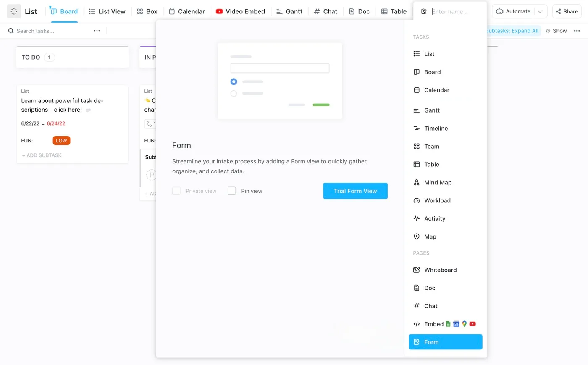Switch to the Table tab
Viewport: 588px width, 365px height.
point(394,11)
